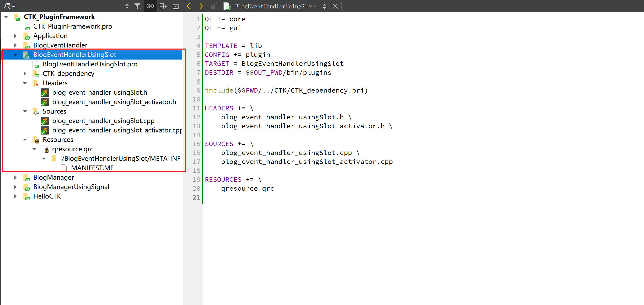The image size is (644, 305).
Task: Select the BlogEventHandlerUsingSlot project row
Action: 92,55
